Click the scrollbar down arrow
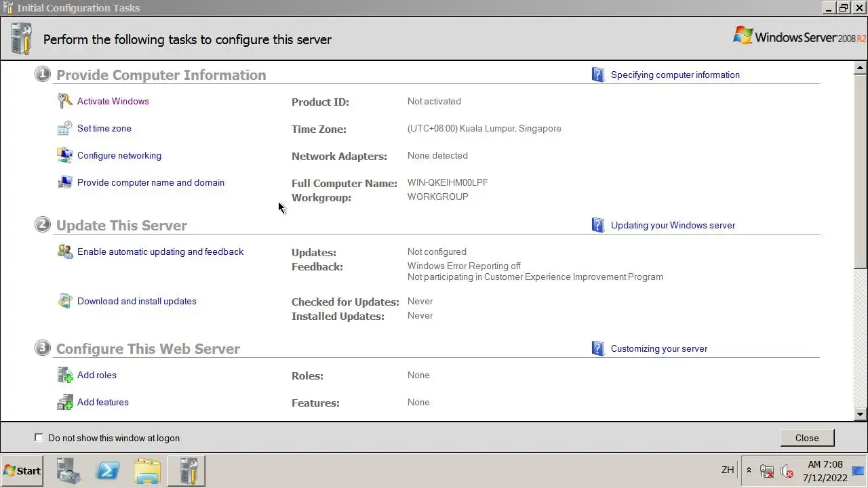 860,414
